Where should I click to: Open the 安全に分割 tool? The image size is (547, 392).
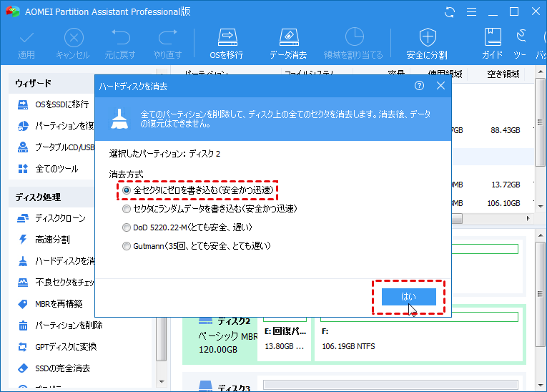click(428, 44)
